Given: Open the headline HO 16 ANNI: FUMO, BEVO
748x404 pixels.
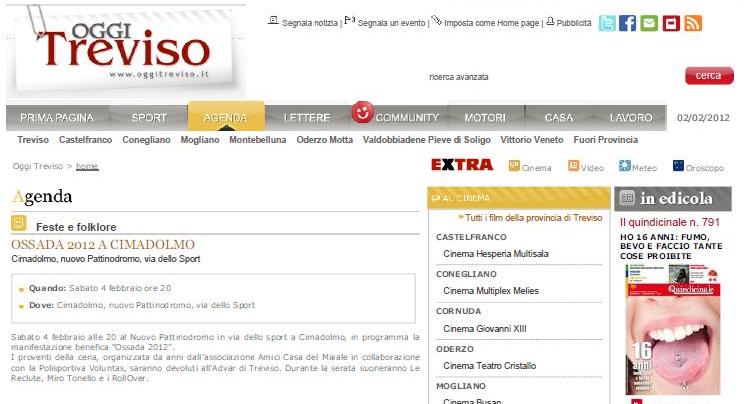Looking at the screenshot, I should click(671, 246).
